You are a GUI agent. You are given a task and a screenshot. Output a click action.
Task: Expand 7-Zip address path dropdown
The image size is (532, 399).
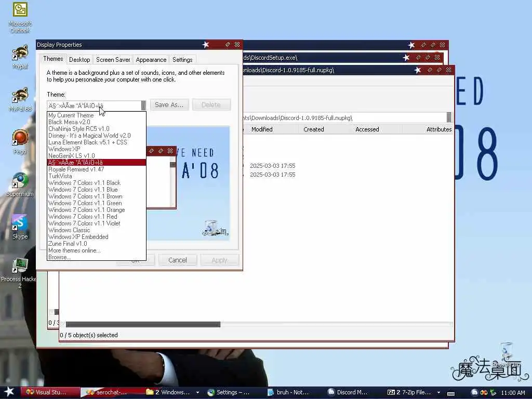click(x=449, y=117)
